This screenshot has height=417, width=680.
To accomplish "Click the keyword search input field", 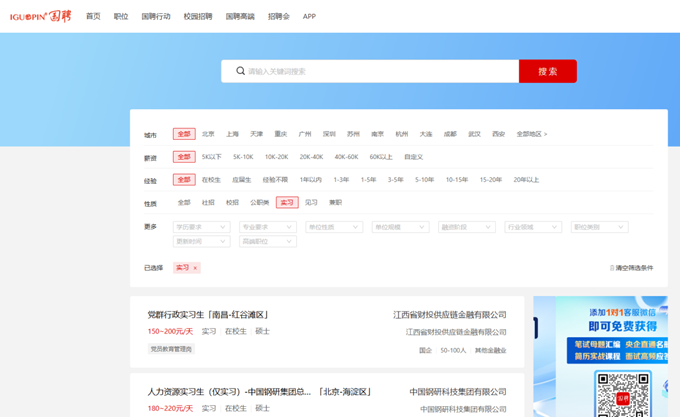I will (x=370, y=71).
